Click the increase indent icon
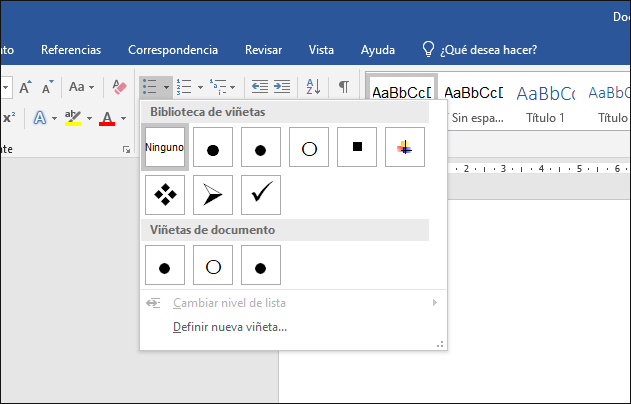 click(283, 87)
